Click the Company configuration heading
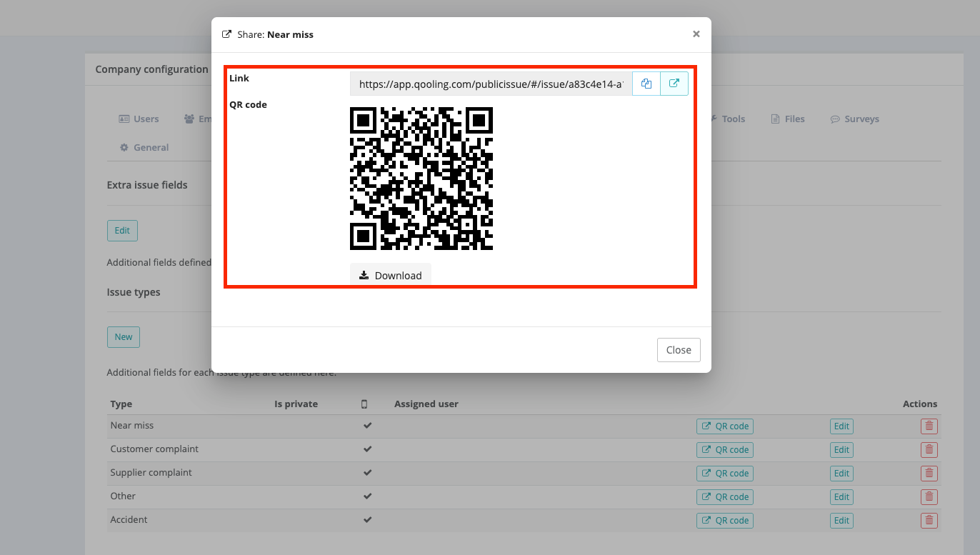The width and height of the screenshot is (980, 555). (x=151, y=69)
